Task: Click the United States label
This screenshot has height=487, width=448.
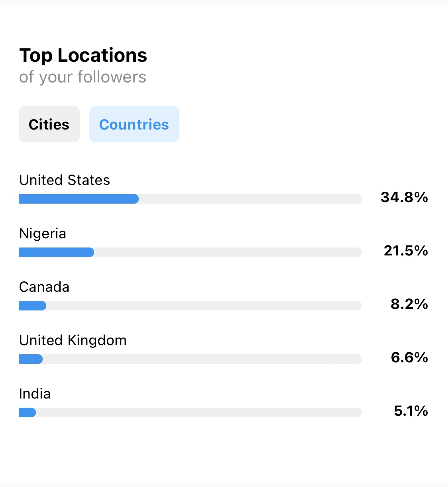Action: point(65,180)
